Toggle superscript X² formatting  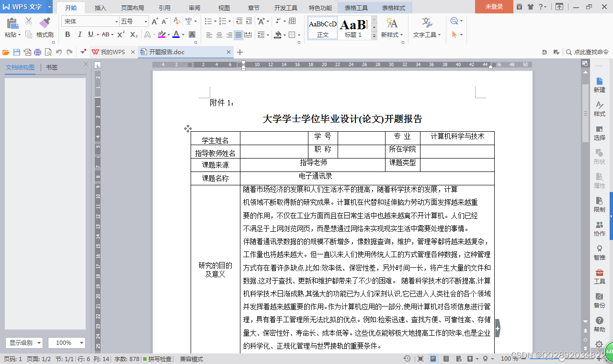(121, 34)
